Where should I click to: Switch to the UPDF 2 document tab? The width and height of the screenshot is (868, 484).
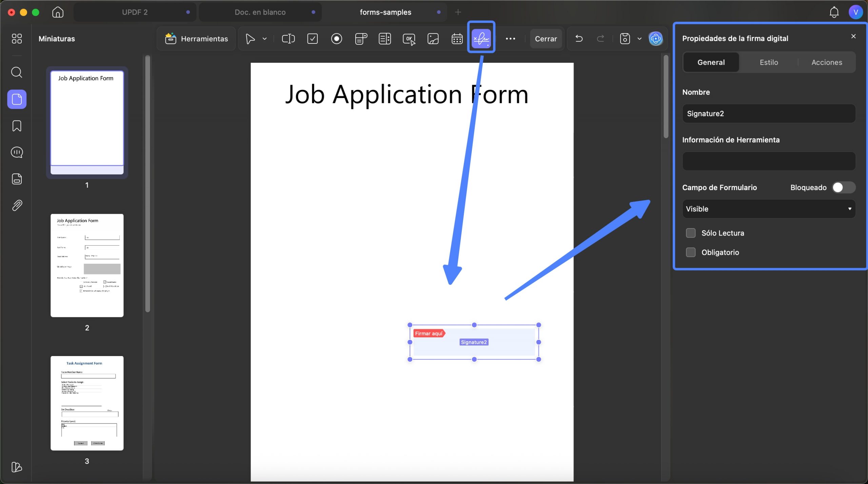(x=135, y=12)
